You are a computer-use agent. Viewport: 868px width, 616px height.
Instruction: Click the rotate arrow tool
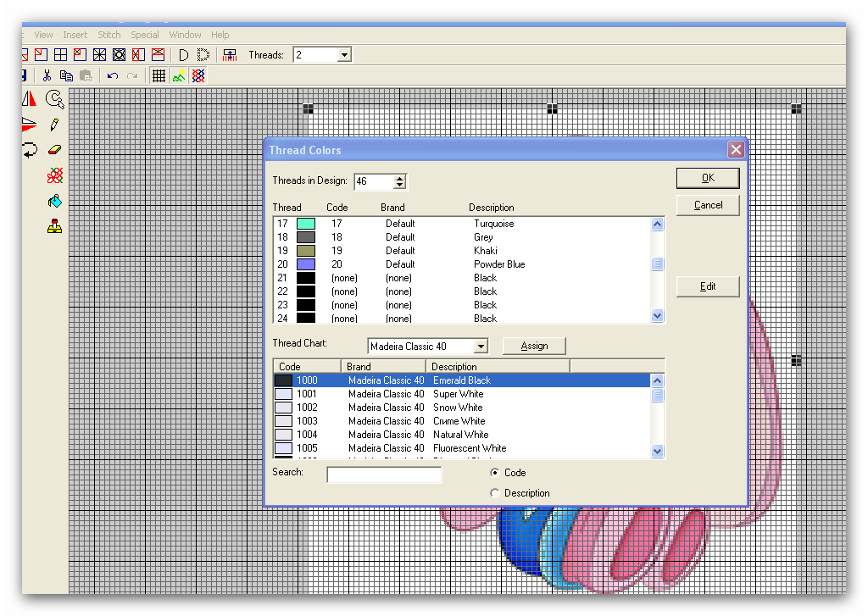[30, 150]
